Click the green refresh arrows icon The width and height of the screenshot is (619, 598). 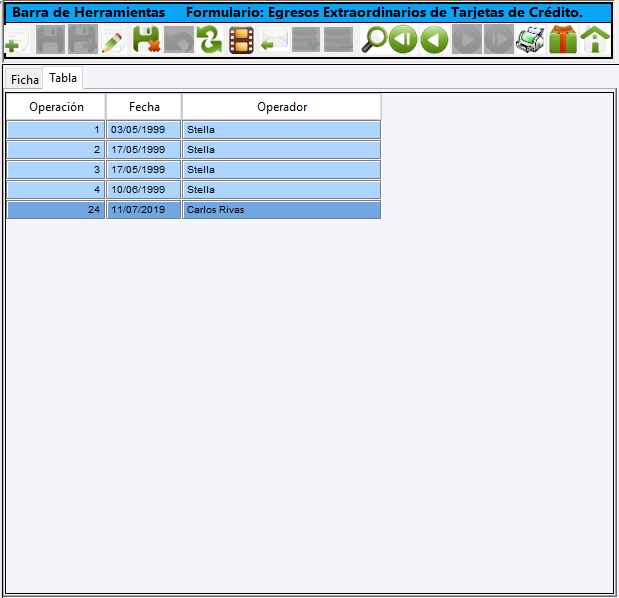point(210,39)
